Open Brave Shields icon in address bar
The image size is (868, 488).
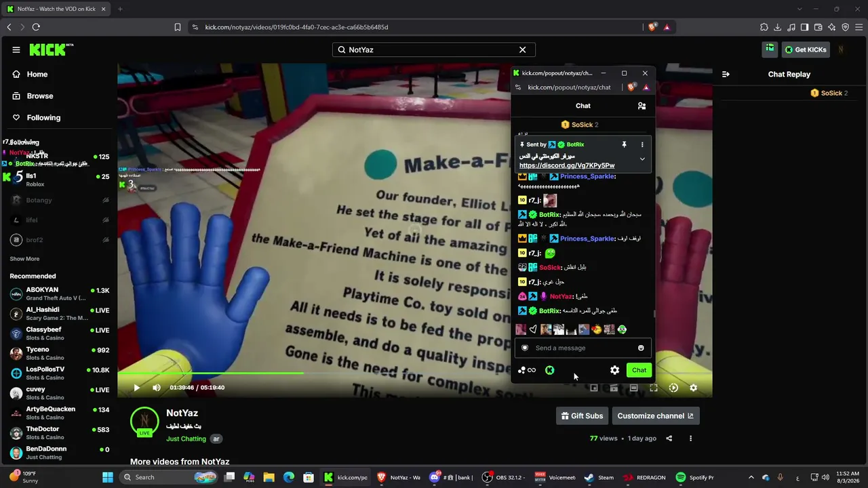click(x=652, y=27)
